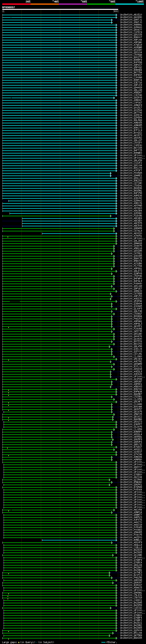The height and width of the screenshot is (644, 146).
Task: Select the label UniRef100_B9SZT9
Action: point(131,58)
